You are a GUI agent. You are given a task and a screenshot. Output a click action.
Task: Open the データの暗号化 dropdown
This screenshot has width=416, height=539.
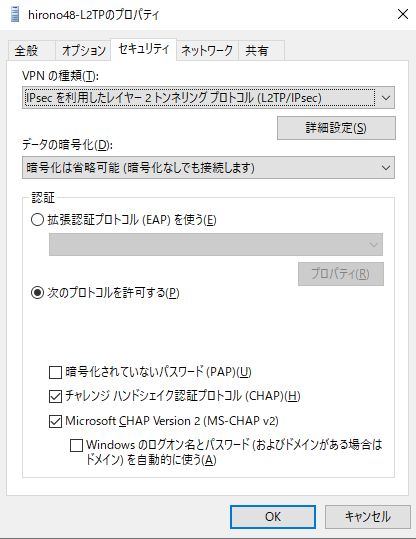208,168
